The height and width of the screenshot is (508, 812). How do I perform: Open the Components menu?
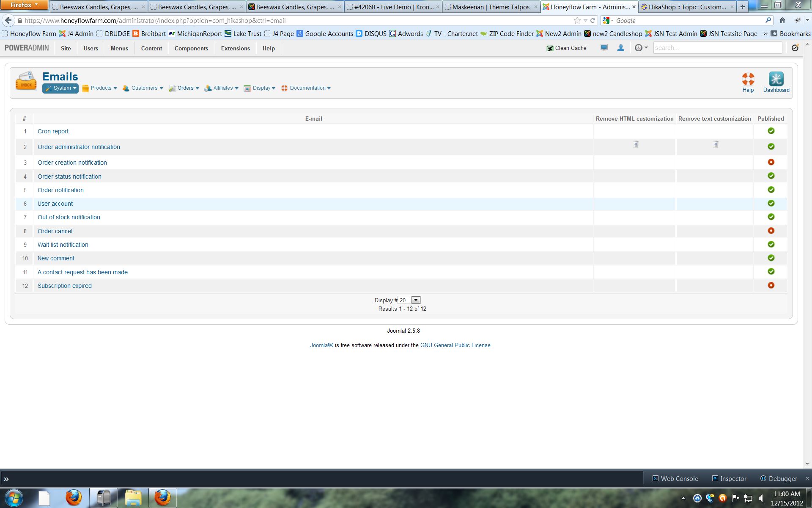[191, 48]
